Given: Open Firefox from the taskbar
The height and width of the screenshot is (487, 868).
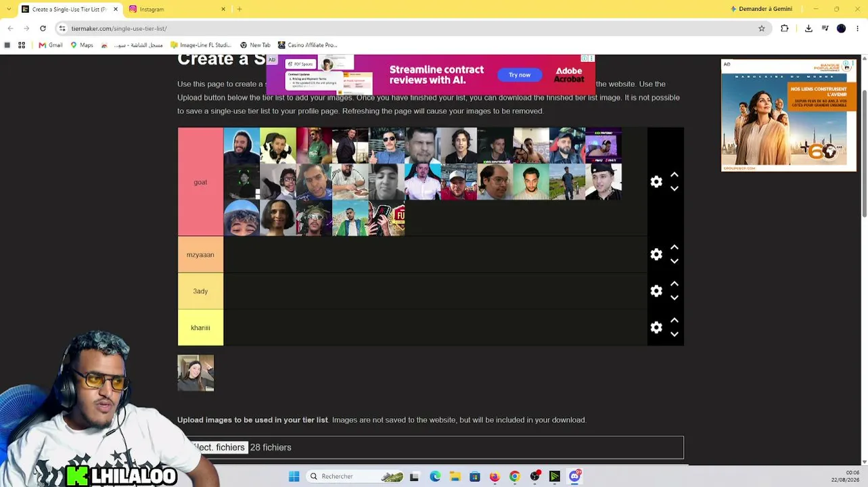Looking at the screenshot, I should 495,476.
